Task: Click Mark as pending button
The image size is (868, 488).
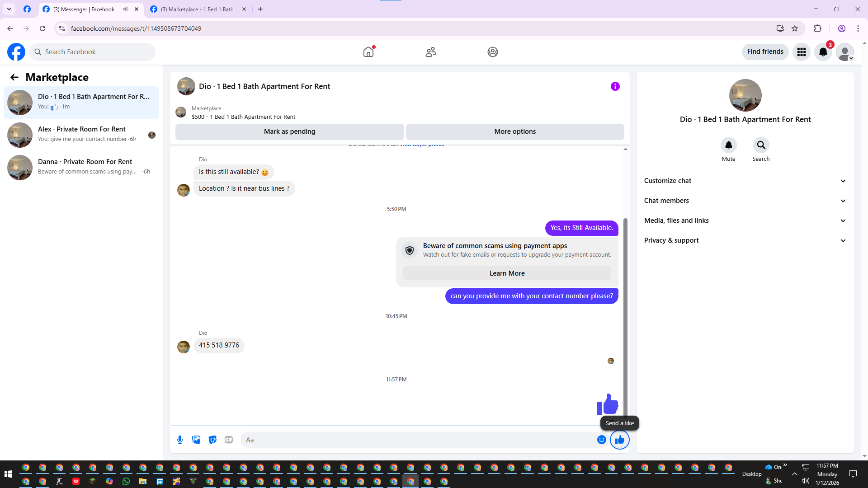Action: pos(289,131)
